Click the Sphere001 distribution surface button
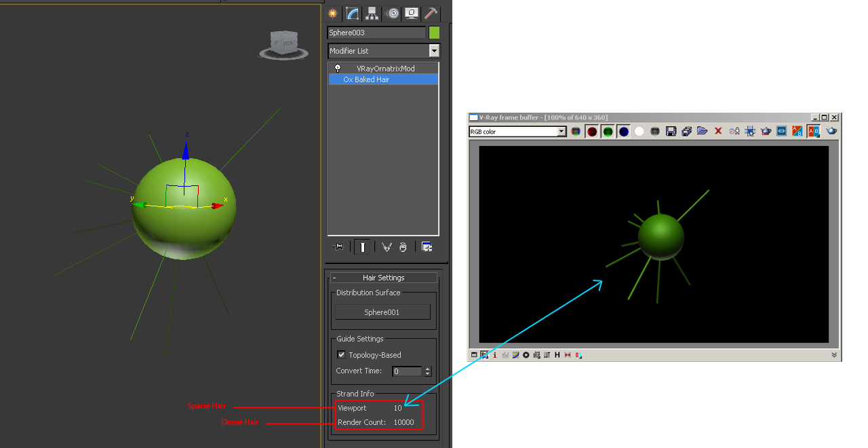 tap(382, 312)
